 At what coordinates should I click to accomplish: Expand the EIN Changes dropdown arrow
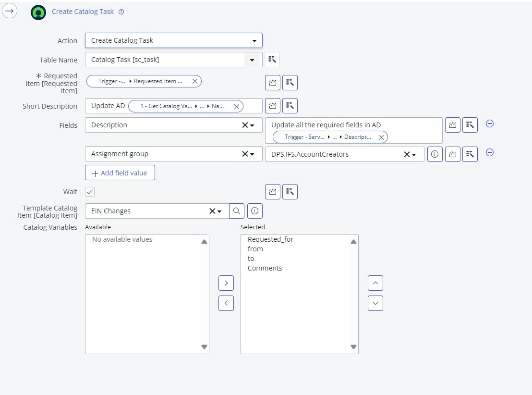[x=219, y=211]
